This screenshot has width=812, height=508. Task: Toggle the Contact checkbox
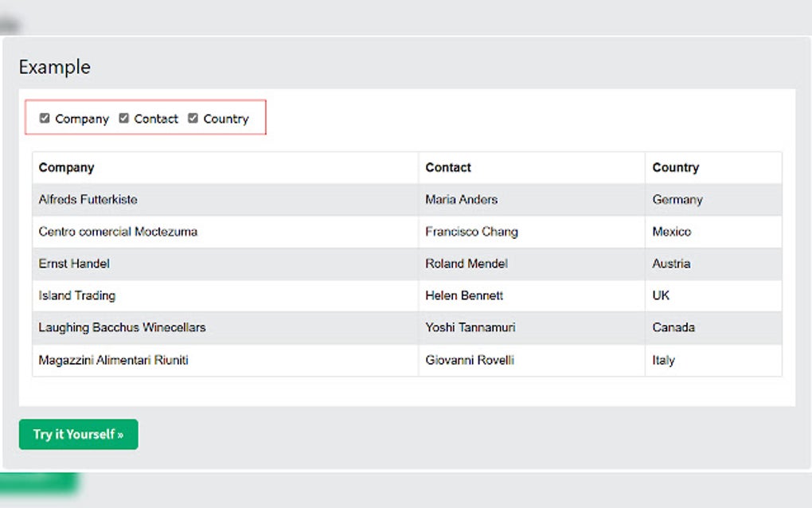(x=123, y=119)
